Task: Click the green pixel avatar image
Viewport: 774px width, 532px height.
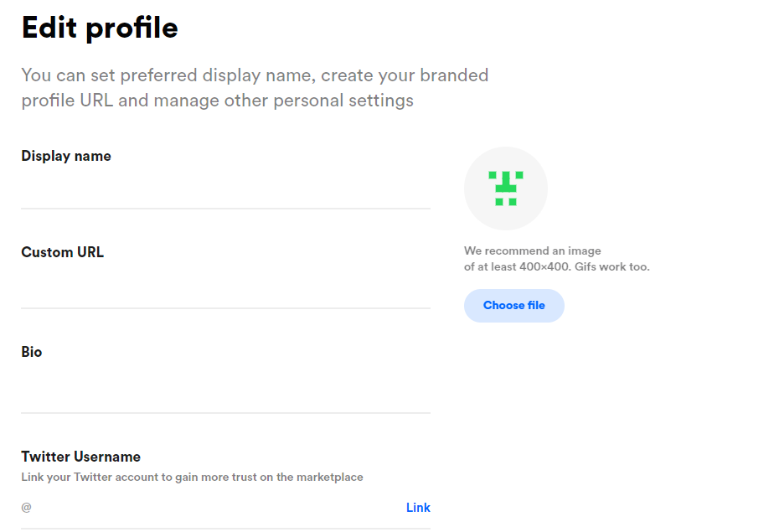Action: click(x=505, y=188)
